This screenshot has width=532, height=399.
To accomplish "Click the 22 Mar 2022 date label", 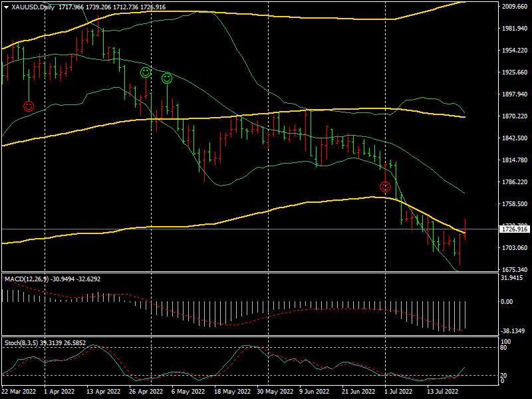I will coord(19,391).
